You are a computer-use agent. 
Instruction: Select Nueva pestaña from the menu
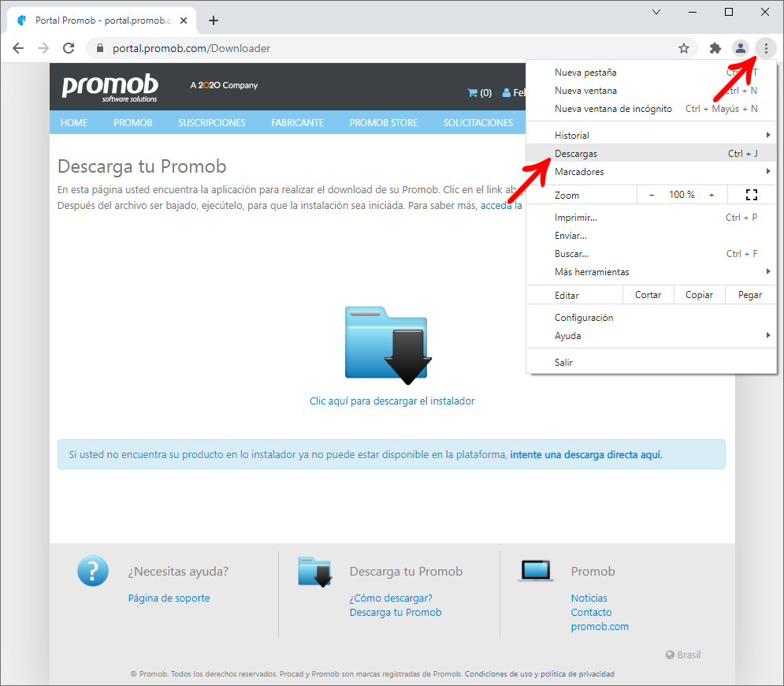point(651,73)
